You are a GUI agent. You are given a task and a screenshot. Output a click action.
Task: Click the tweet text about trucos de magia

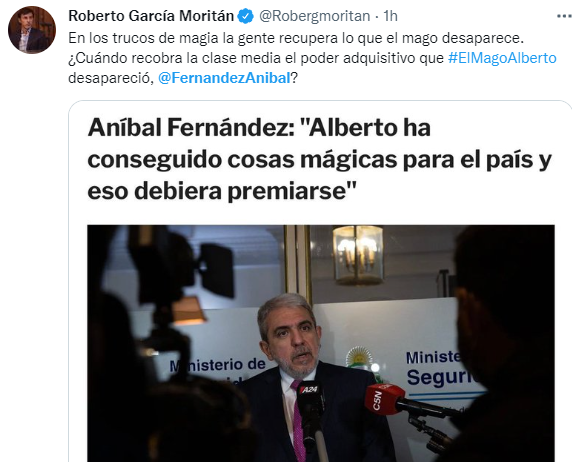click(x=312, y=58)
